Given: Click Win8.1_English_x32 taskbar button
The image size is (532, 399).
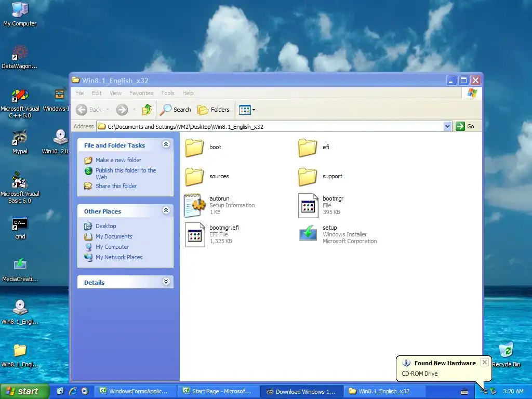Looking at the screenshot, I should tap(385, 391).
